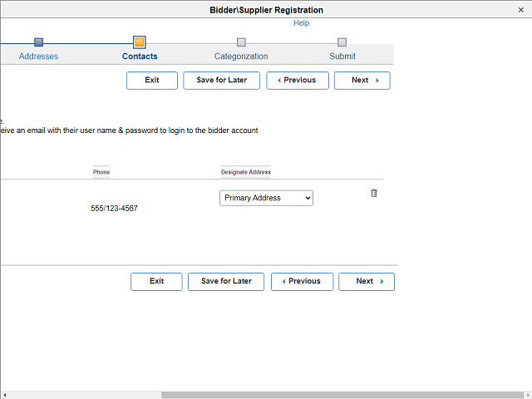Viewport: 532px width, 399px height.
Task: Click the Categorization step square marker
Action: [x=241, y=42]
